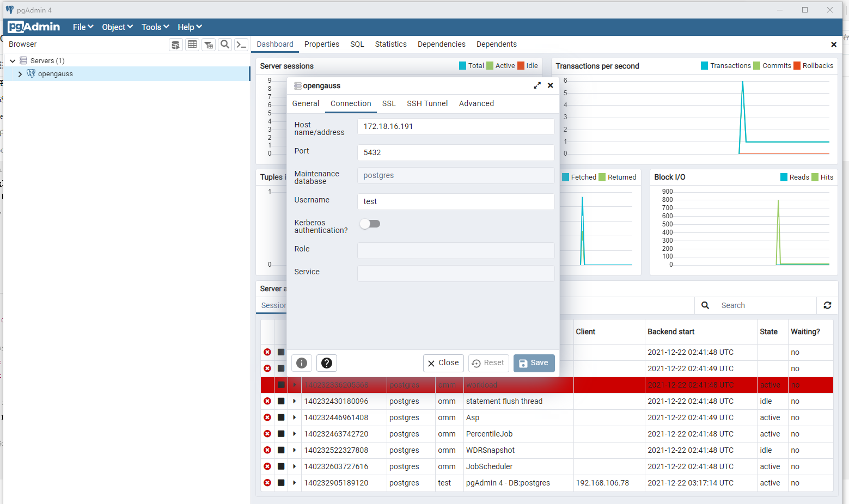Close the dashboard panel with X

[x=834, y=45]
